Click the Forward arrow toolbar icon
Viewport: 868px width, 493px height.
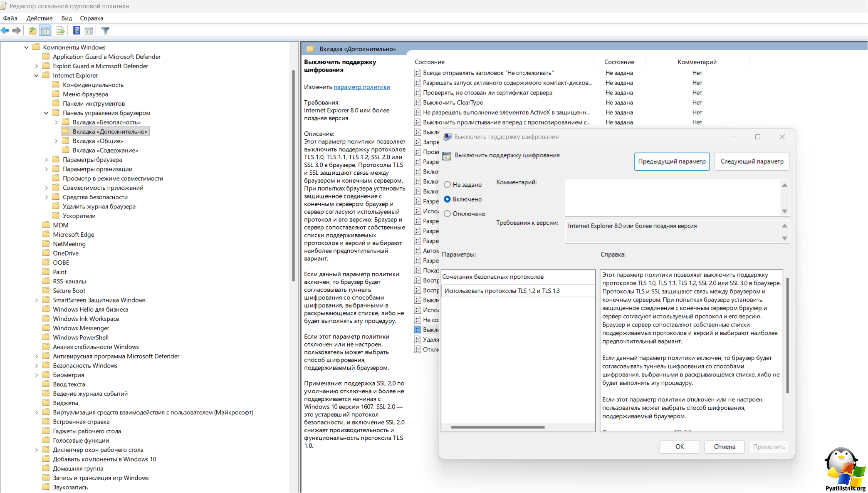coord(17,30)
